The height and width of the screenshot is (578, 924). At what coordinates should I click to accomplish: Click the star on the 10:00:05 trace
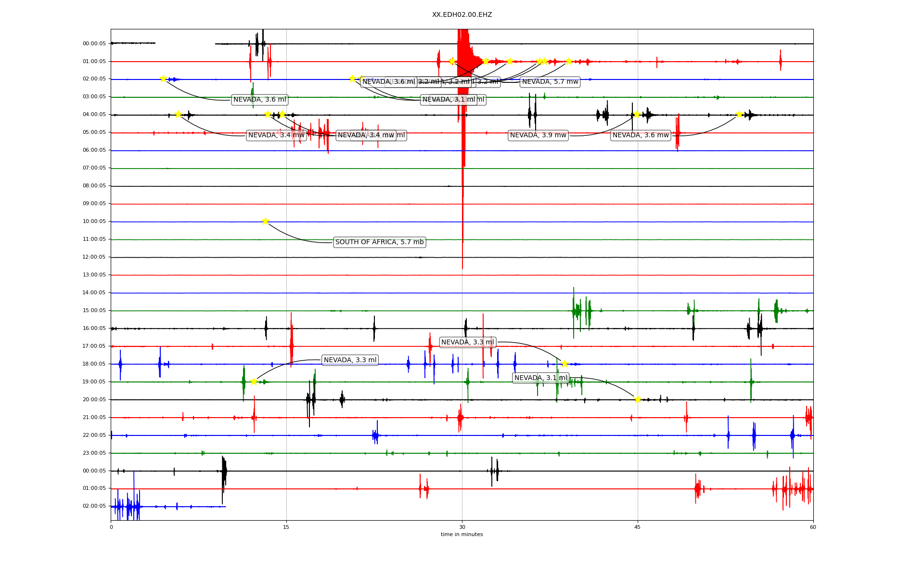265,221
